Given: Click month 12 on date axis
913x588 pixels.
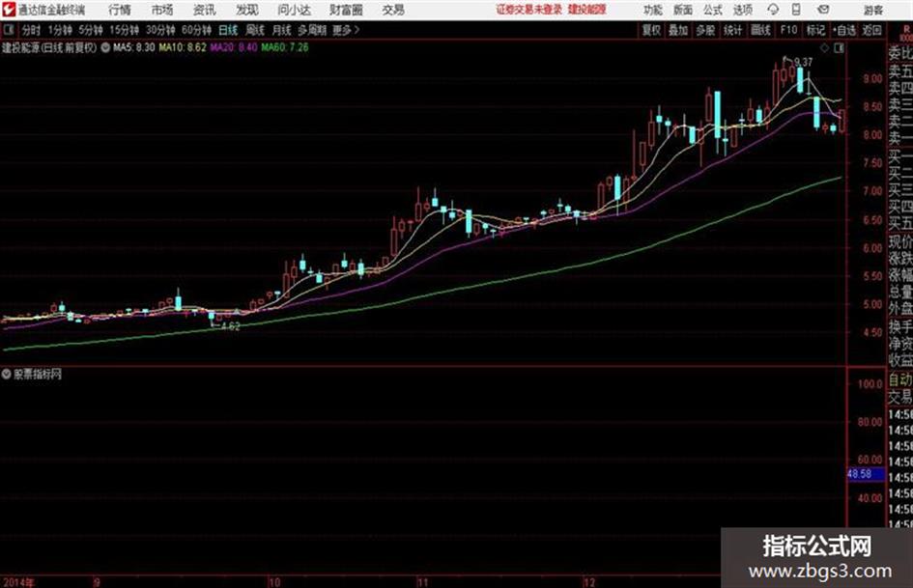Looking at the screenshot, I should 589,581.
